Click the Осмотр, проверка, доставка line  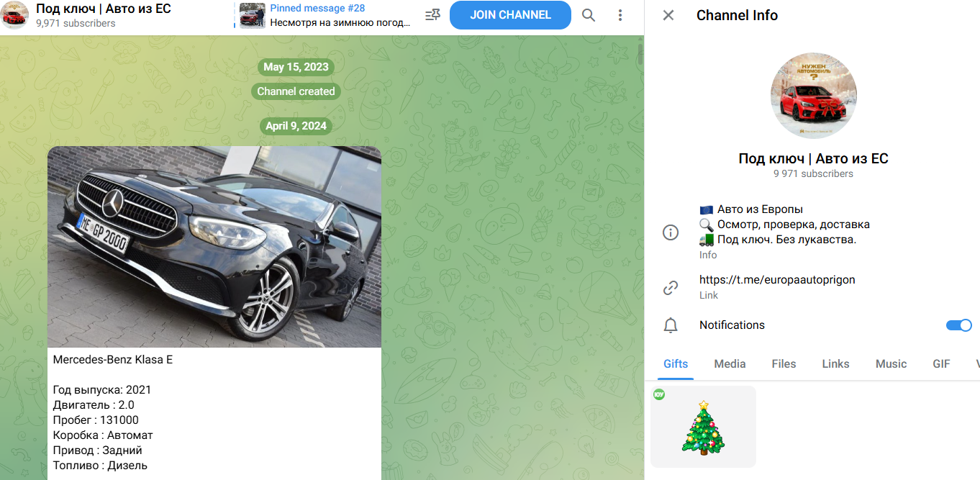pyautogui.click(x=784, y=225)
